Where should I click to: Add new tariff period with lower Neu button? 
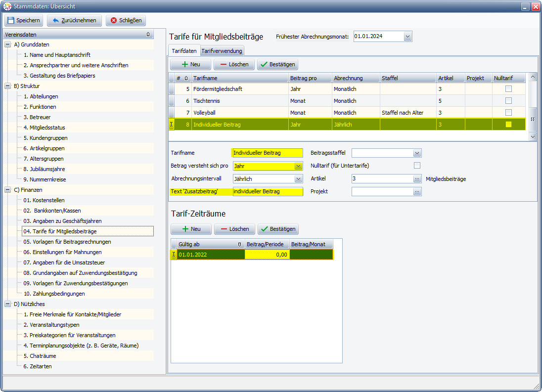pyautogui.click(x=191, y=229)
